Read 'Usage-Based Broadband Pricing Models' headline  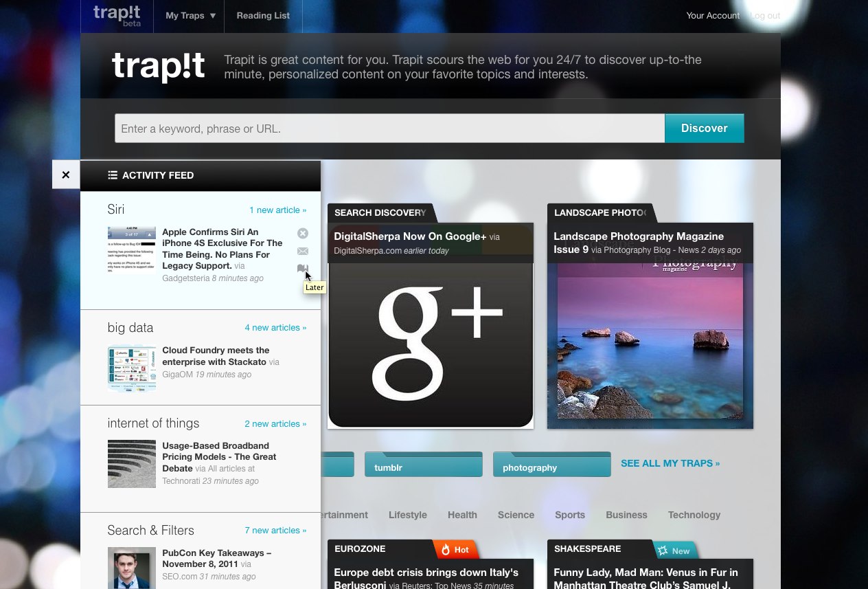coord(219,456)
